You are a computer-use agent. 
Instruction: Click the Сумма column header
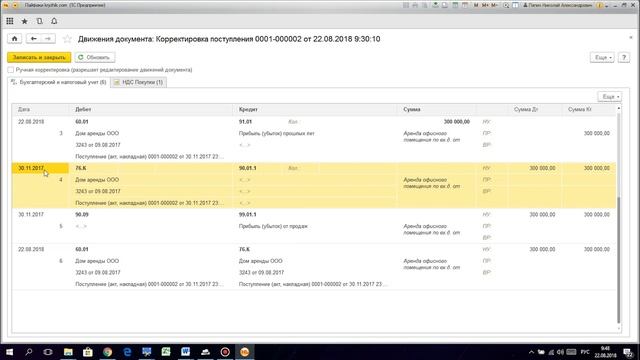411,109
